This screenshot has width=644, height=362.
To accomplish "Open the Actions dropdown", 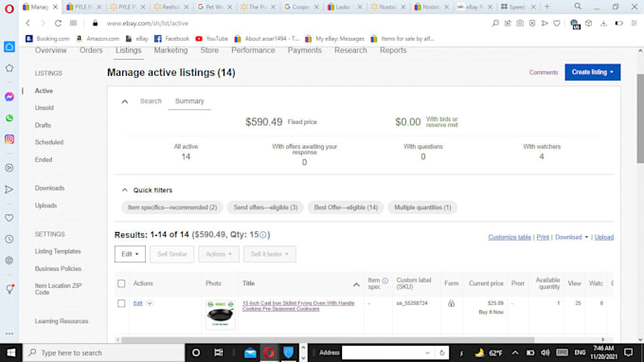I will 219,254.
